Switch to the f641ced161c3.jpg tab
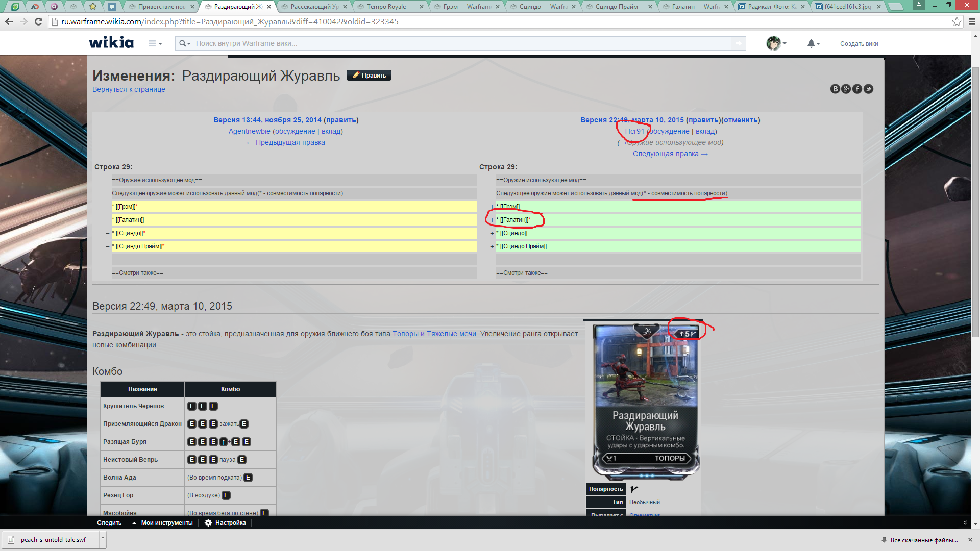This screenshot has height=551, width=980. click(x=848, y=7)
